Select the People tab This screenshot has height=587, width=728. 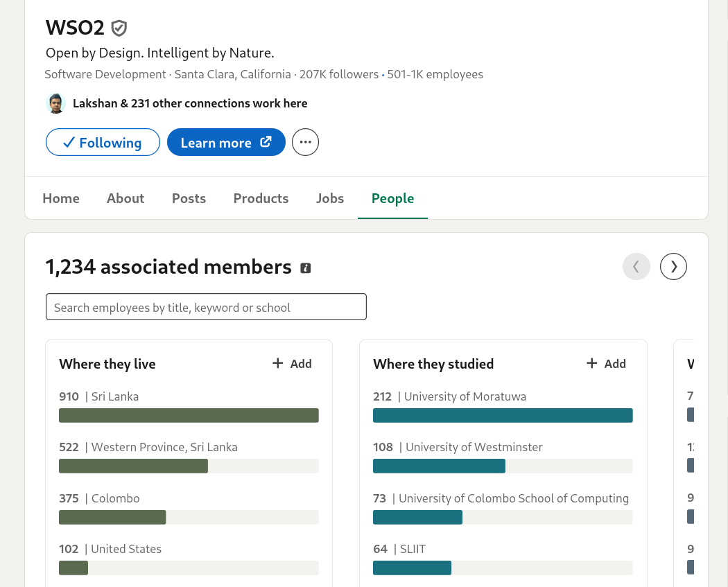[393, 198]
